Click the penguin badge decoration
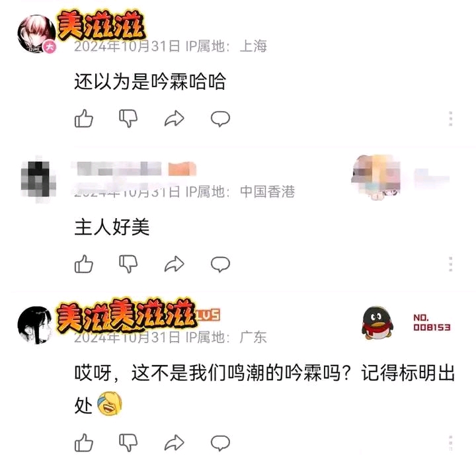The image size is (476, 466). coord(377,323)
